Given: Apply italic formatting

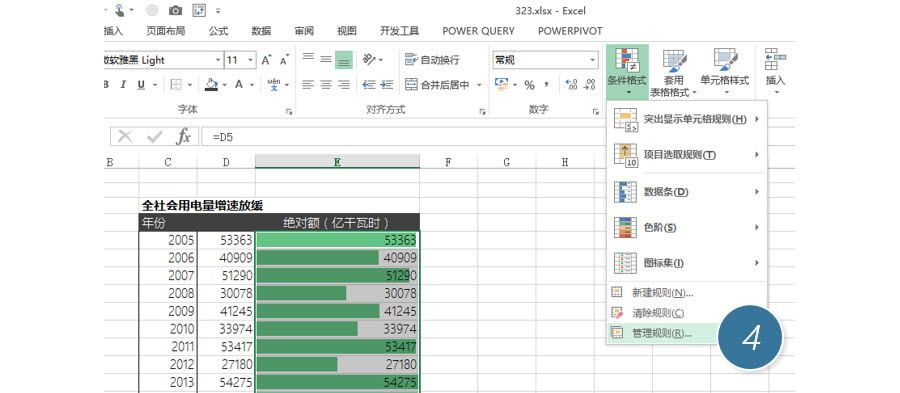Looking at the screenshot, I should pyautogui.click(x=122, y=85).
